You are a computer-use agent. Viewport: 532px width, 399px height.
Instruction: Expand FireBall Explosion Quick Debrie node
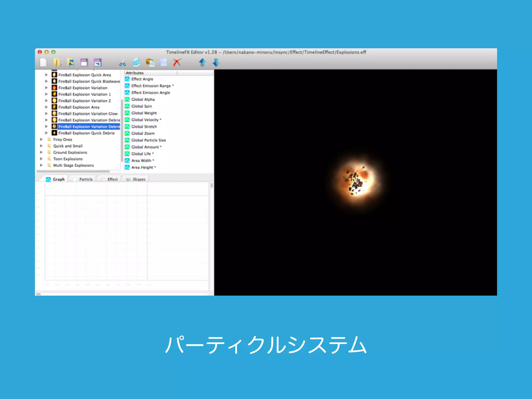pyautogui.click(x=46, y=133)
